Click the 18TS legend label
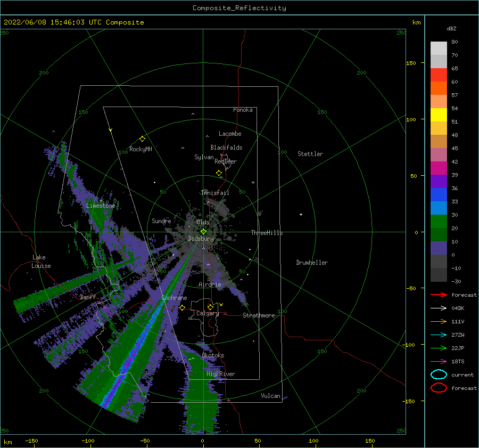The width and height of the screenshot is (479, 448). click(x=458, y=362)
